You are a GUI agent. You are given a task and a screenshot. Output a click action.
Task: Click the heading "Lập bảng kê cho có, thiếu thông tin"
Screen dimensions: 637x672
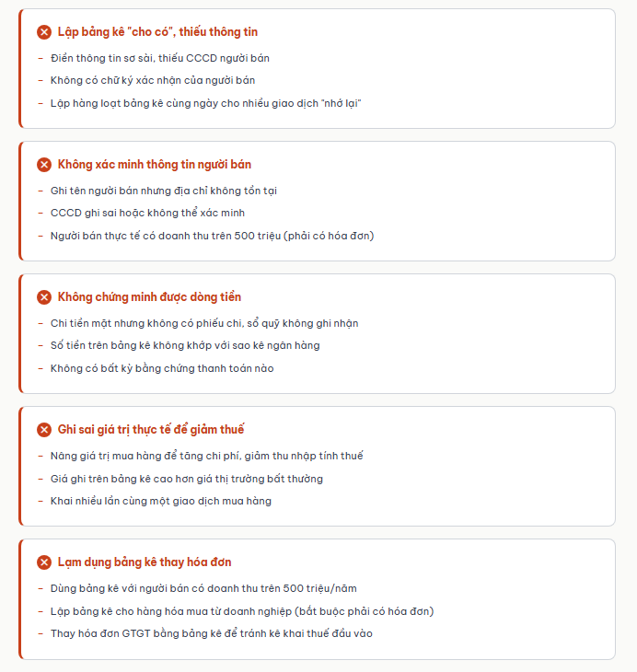pos(157,32)
